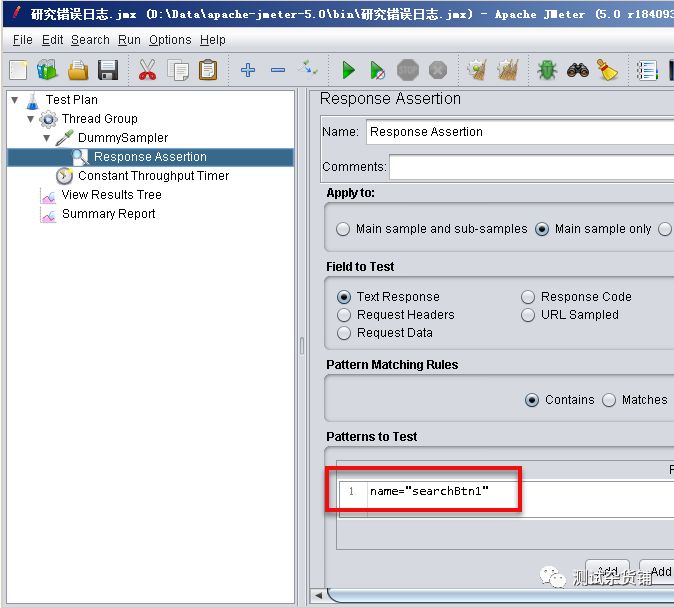
Task: Click the DummySampler pipette icon
Action: click(64, 138)
